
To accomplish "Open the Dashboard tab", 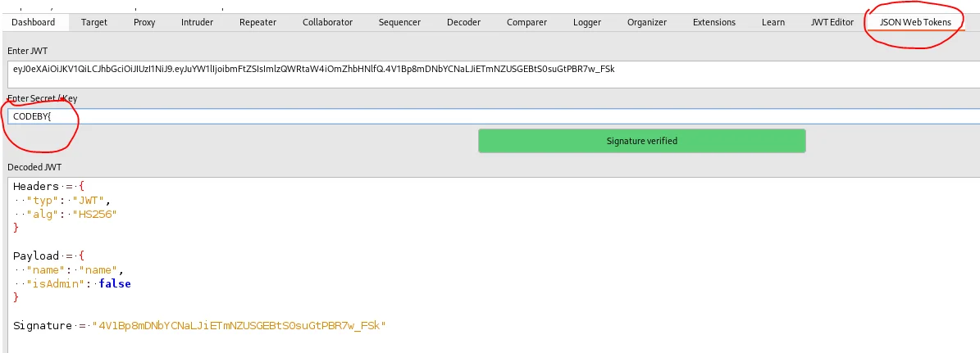I will point(33,22).
